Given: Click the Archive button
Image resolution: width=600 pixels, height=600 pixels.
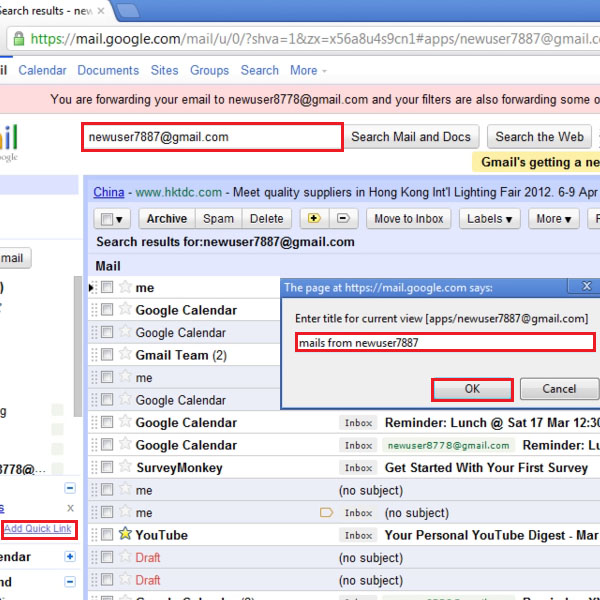Looking at the screenshot, I should [167, 218].
